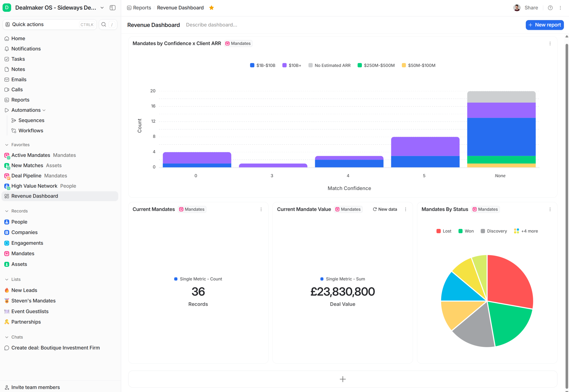Click the New report button

point(544,25)
